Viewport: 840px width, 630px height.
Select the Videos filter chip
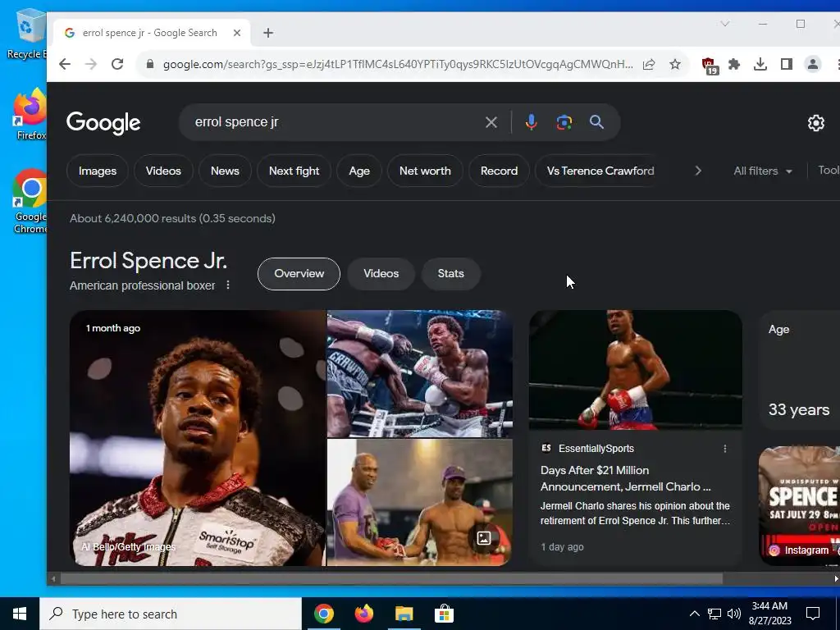pyautogui.click(x=163, y=171)
